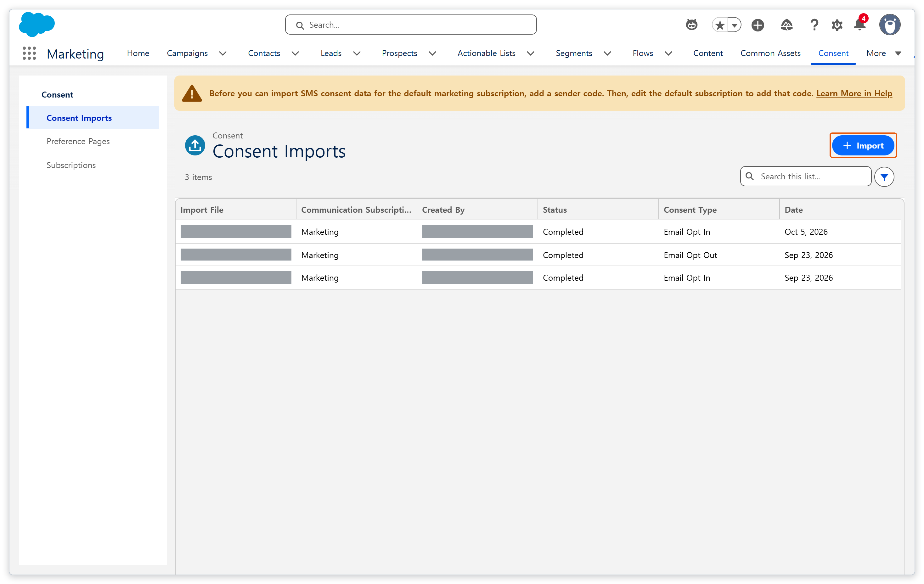Click the Help question mark icon
This screenshot has width=924, height=584.
[x=814, y=25]
